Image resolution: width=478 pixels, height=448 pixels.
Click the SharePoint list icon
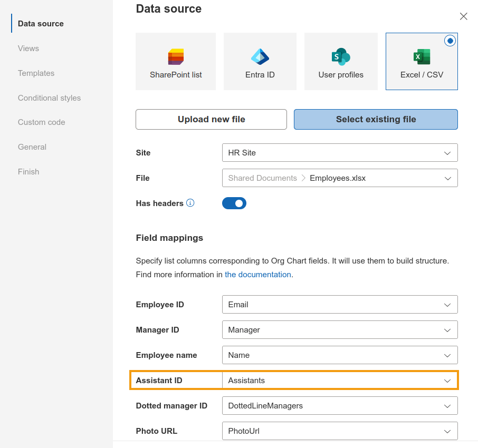(176, 56)
